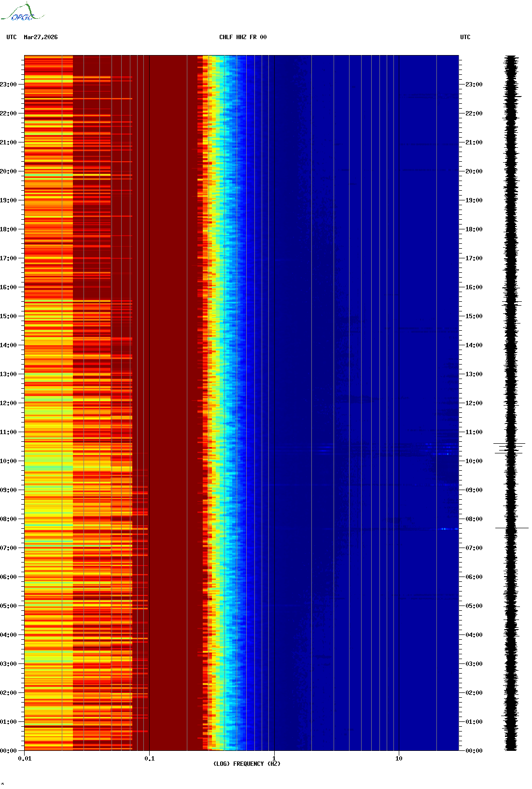The width and height of the screenshot is (532, 789).
Task: Click '01:00' on the left time axis
Action: coord(8,722)
